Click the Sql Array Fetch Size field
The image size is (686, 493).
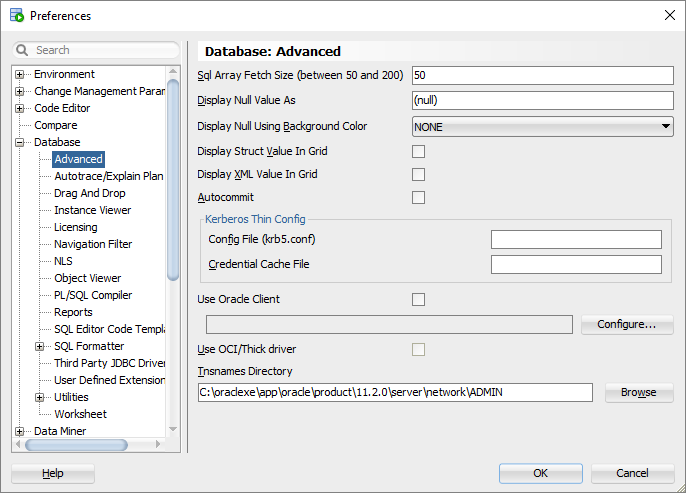tap(542, 76)
